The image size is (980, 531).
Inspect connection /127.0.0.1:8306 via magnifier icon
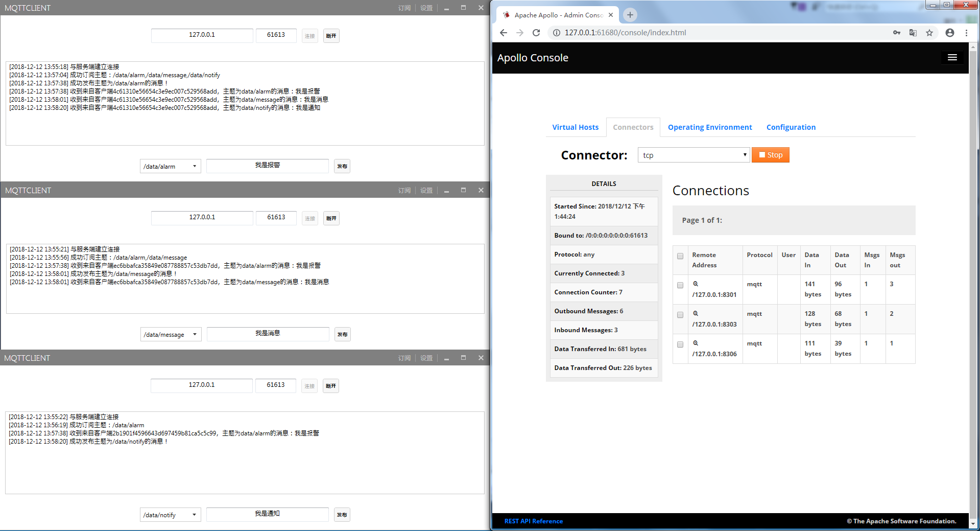click(x=696, y=343)
